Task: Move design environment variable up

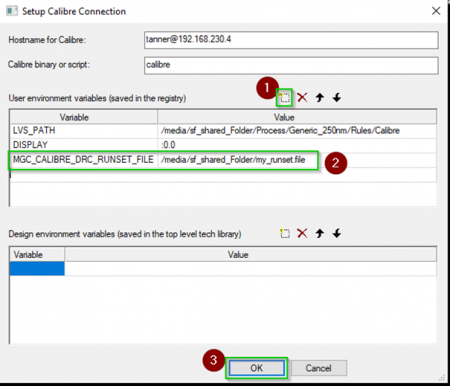Action: coord(320,233)
